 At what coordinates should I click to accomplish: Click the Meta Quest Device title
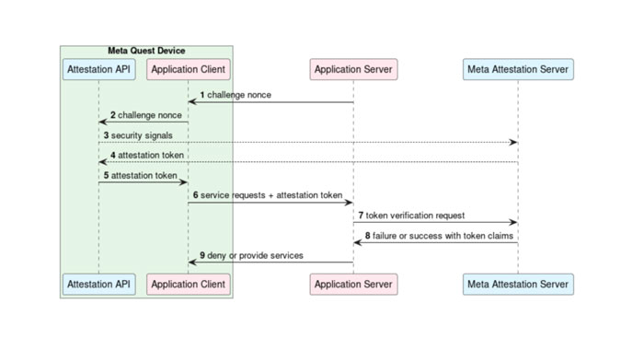(x=146, y=51)
